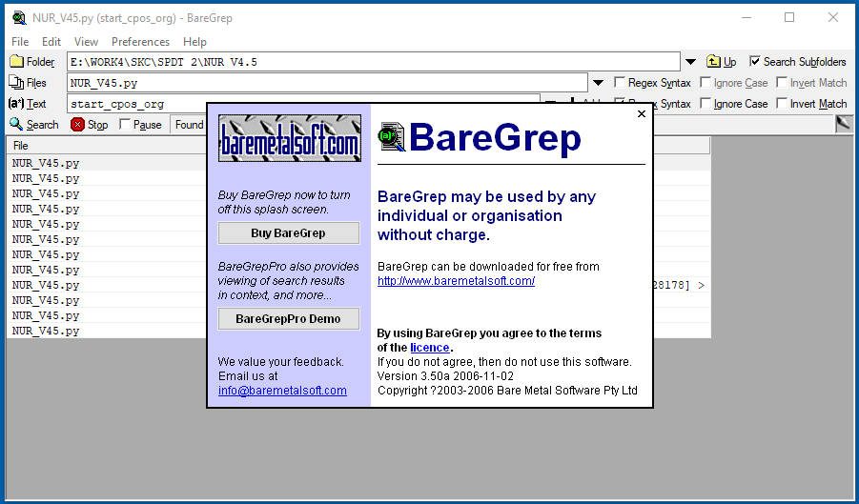This screenshot has height=504, width=859.
Task: Open the licence link
Action: point(429,348)
